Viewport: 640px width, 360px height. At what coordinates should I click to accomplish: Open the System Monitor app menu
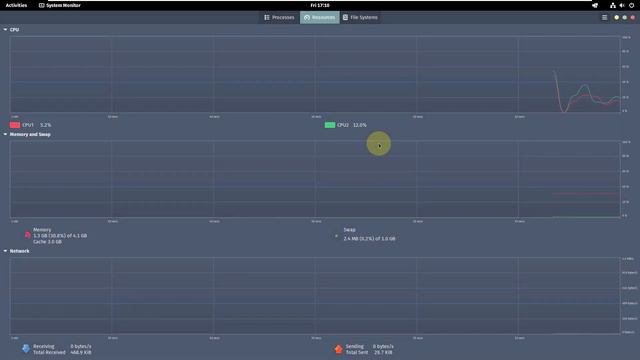(x=60, y=5)
